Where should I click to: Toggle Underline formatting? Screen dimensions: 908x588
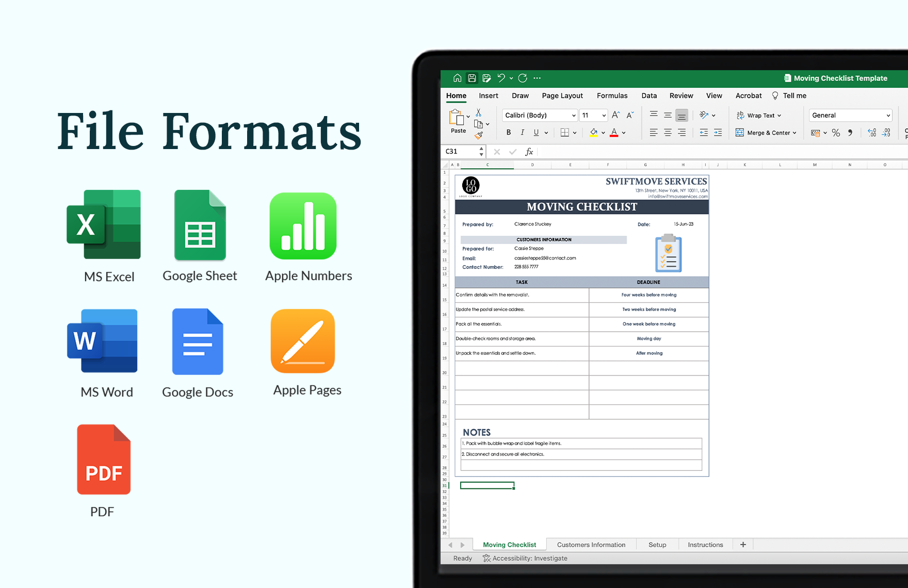pyautogui.click(x=536, y=133)
